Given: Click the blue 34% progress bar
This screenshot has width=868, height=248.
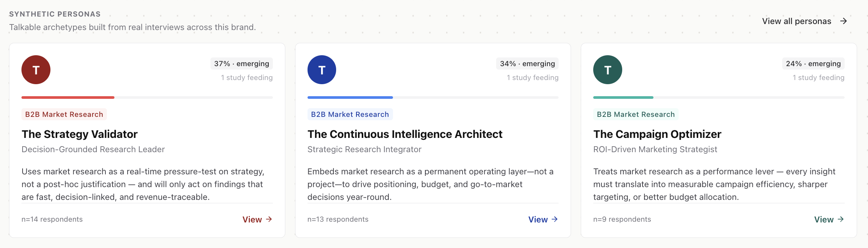Looking at the screenshot, I should (350, 97).
